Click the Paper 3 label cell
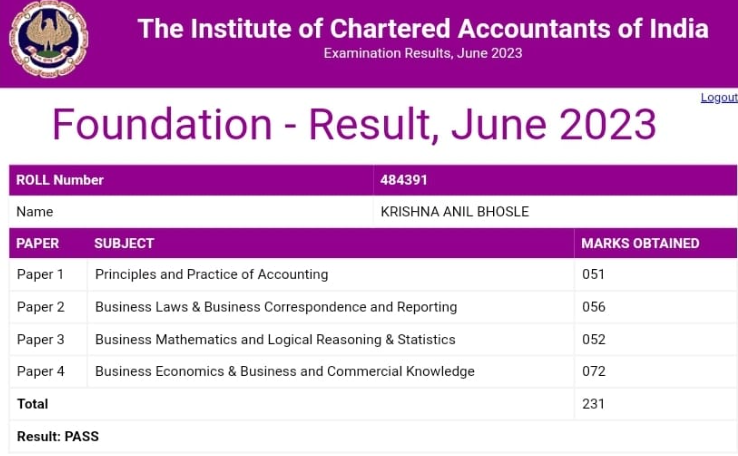Image resolution: width=738 pixels, height=456 pixels. click(41, 339)
